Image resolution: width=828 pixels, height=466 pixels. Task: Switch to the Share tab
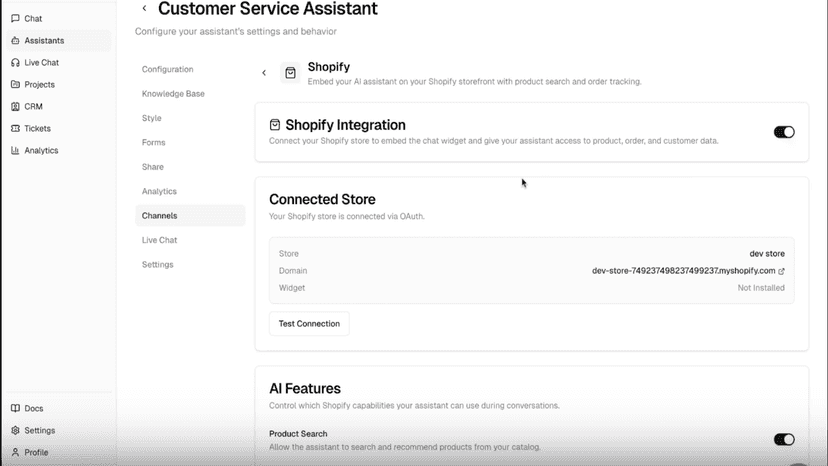click(190, 167)
